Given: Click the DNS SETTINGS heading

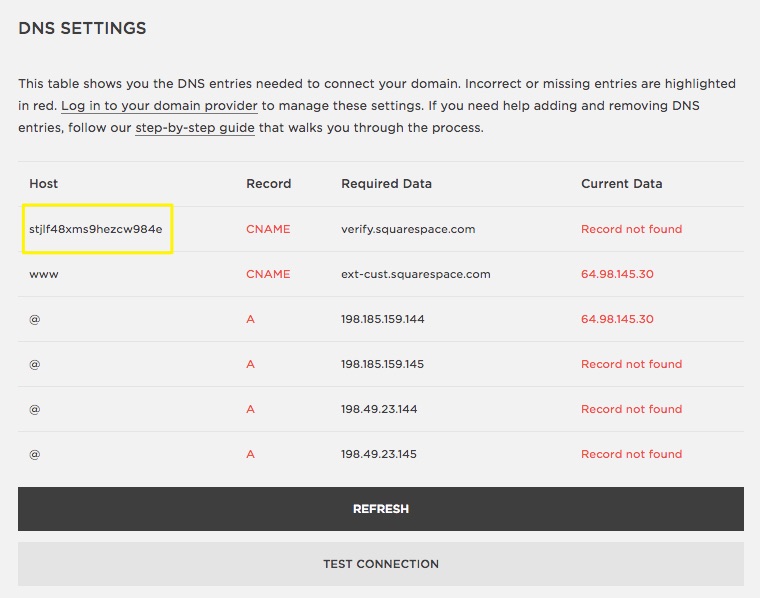Looking at the screenshot, I should pyautogui.click(x=82, y=29).
